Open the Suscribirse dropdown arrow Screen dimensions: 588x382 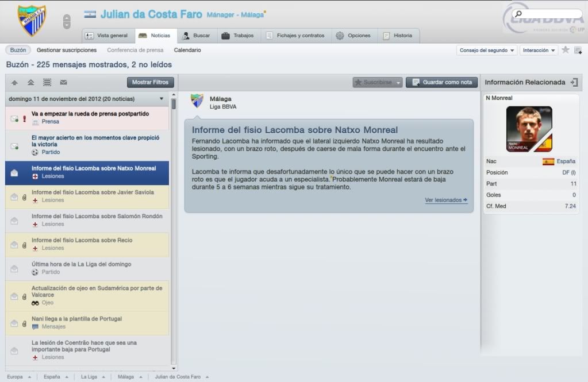pyautogui.click(x=398, y=83)
